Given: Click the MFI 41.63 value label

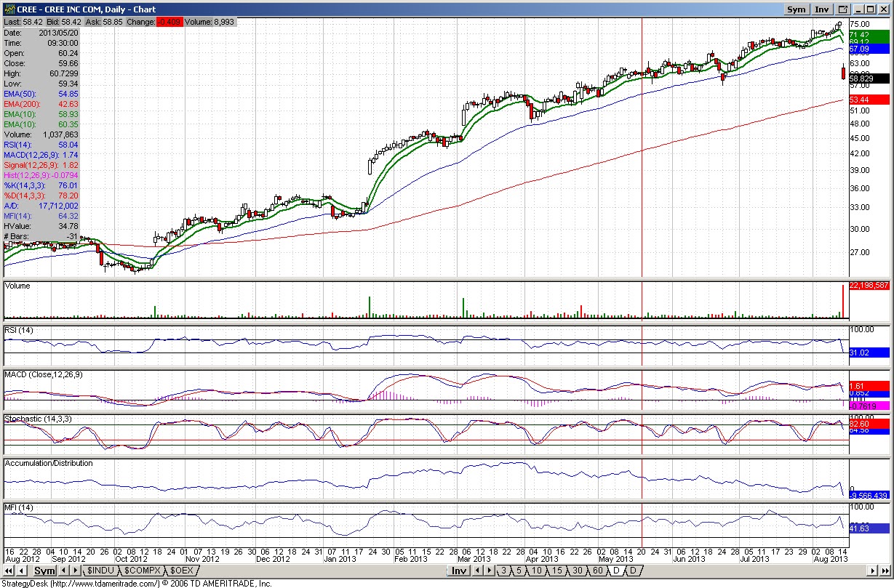Looking at the screenshot, I should 869,528.
